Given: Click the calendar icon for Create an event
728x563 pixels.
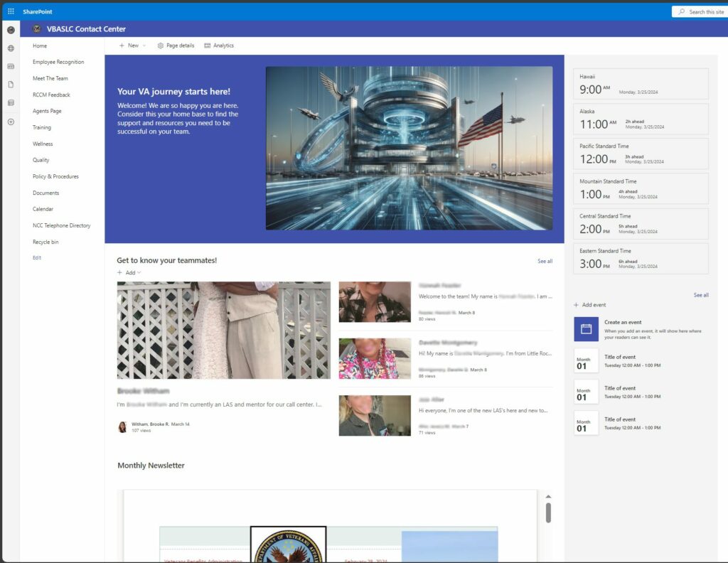Looking at the screenshot, I should point(586,329).
